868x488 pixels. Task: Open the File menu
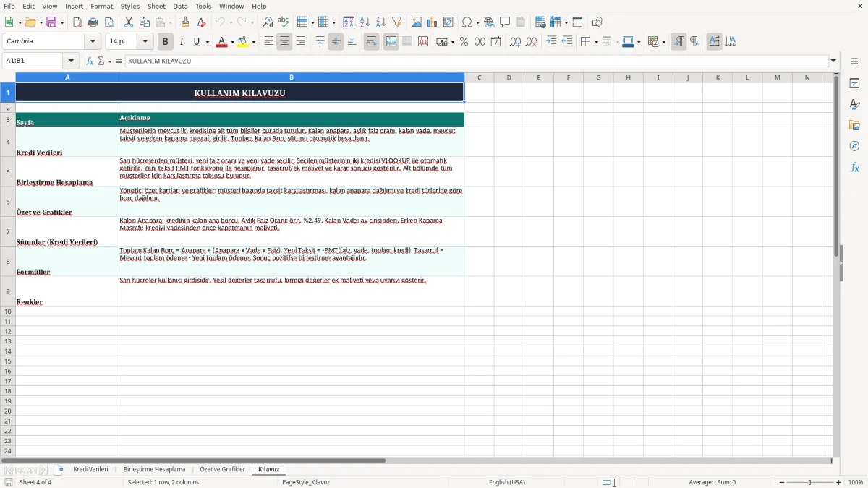pos(8,6)
